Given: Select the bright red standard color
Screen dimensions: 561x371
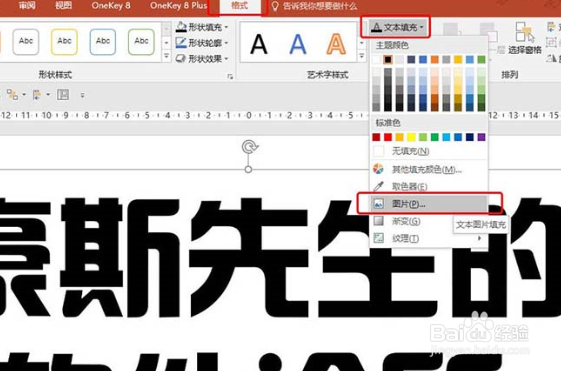Looking at the screenshot, I should [x=388, y=137].
